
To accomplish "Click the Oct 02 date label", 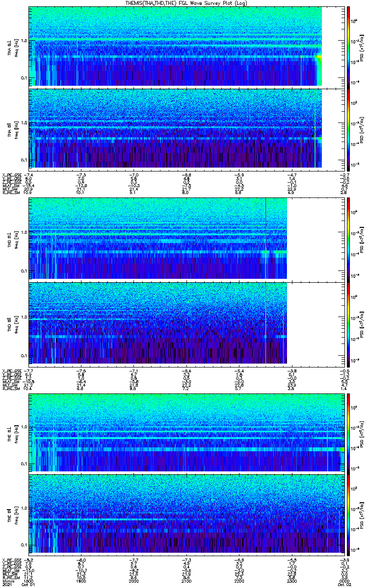I will 345,585.
